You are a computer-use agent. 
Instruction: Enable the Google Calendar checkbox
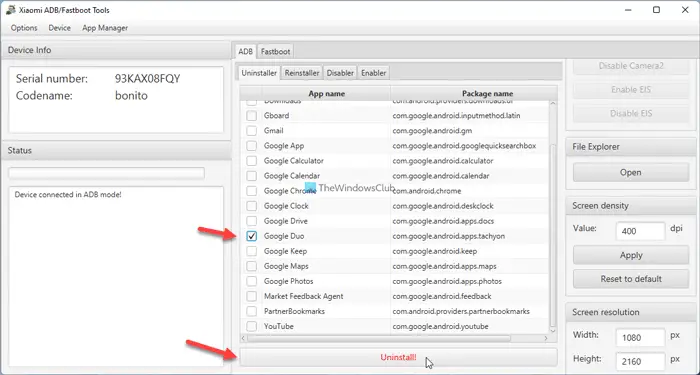click(252, 176)
